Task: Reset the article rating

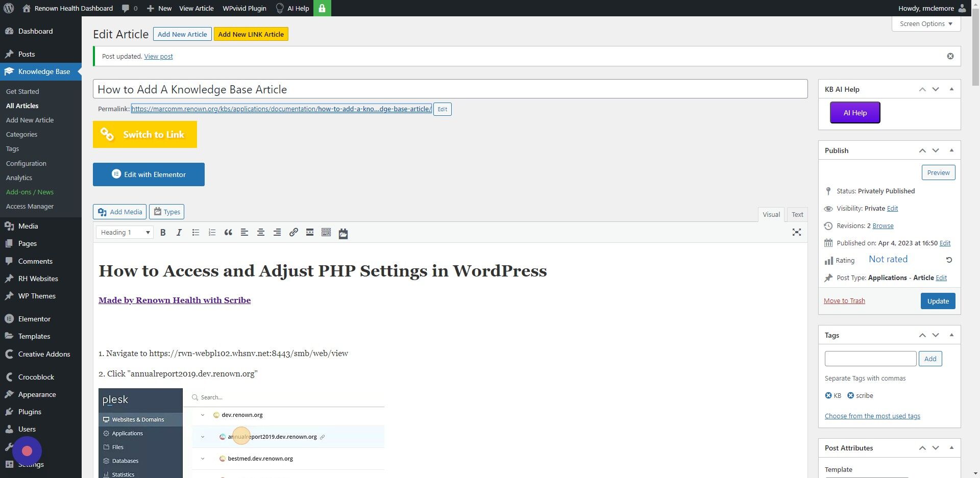Action: (x=949, y=260)
